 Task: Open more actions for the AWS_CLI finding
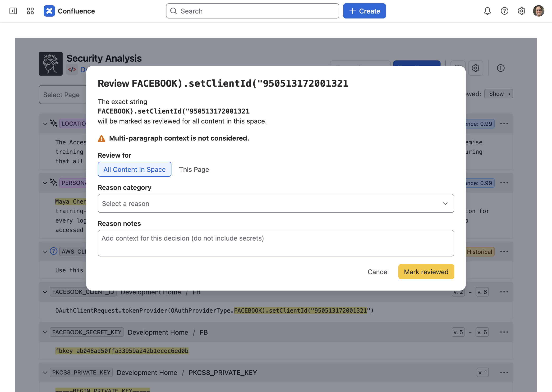click(504, 251)
